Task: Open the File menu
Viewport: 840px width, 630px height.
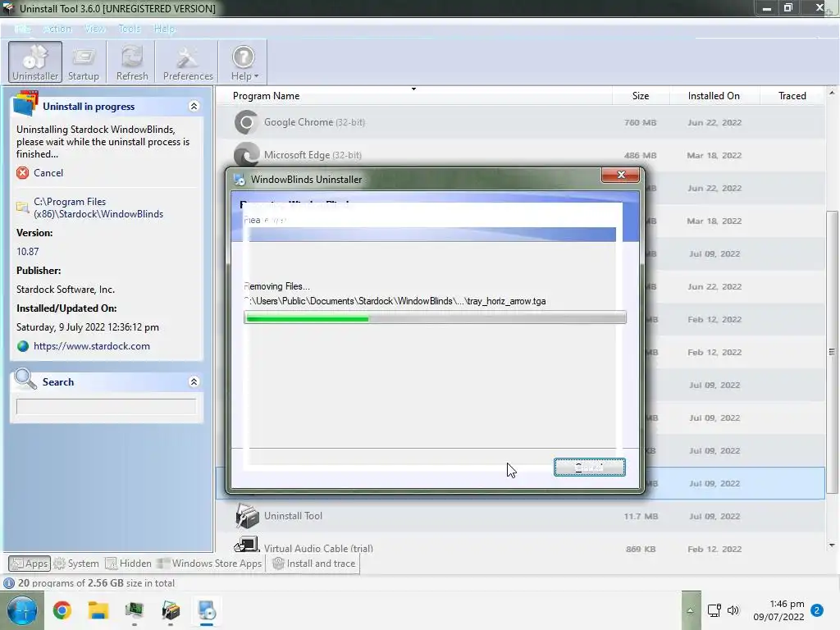Action: click(x=21, y=29)
